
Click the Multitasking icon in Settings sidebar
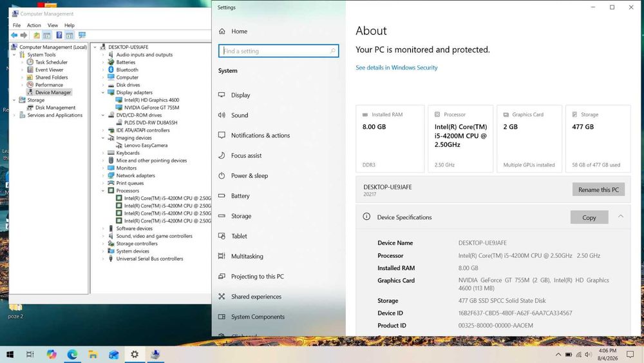[222, 256]
